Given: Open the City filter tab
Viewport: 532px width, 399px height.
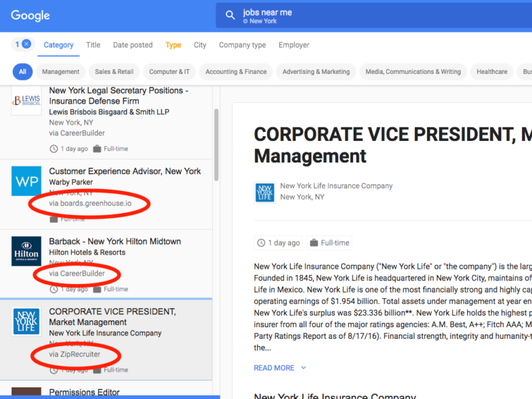Looking at the screenshot, I should point(200,45).
